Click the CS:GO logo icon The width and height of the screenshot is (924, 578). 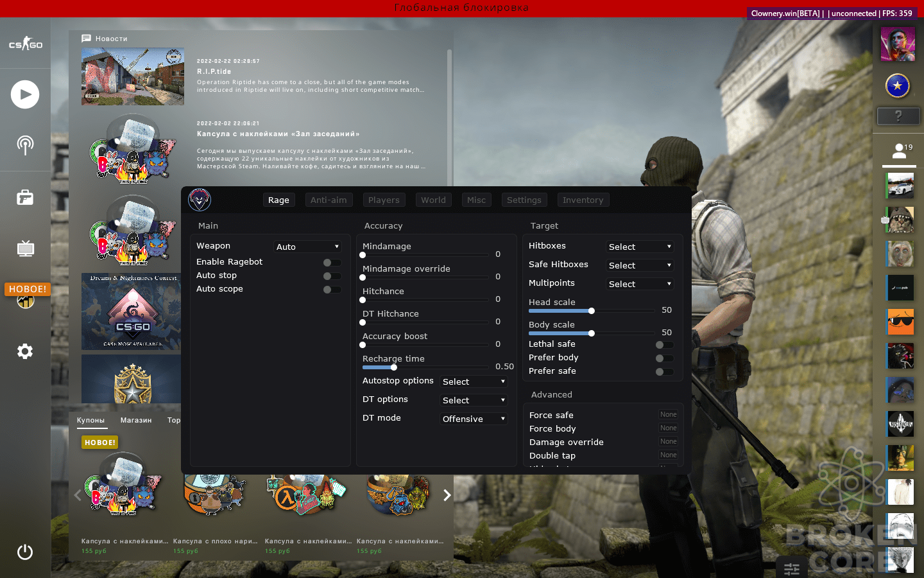pos(25,44)
